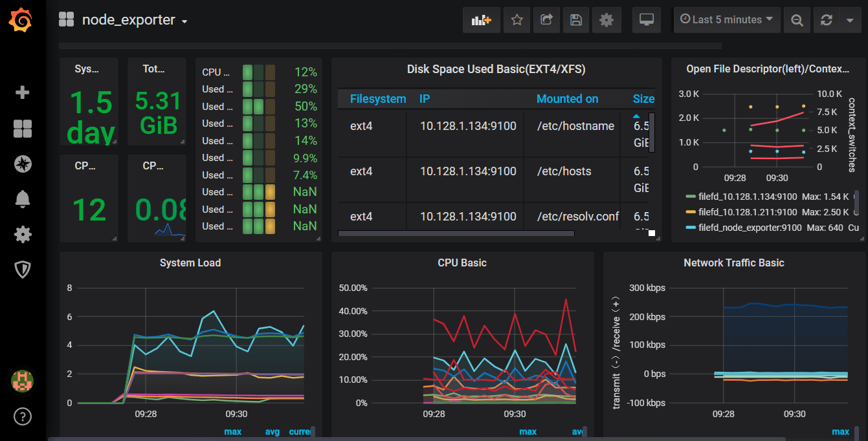Open the Share dashboard icon
This screenshot has height=441, width=868.
pyautogui.click(x=546, y=19)
